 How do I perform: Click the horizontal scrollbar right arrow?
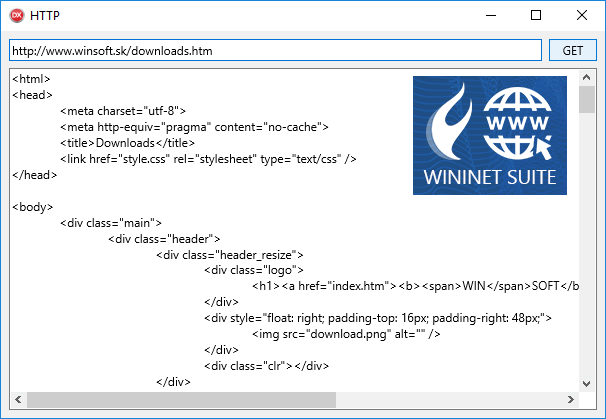pyautogui.click(x=571, y=400)
